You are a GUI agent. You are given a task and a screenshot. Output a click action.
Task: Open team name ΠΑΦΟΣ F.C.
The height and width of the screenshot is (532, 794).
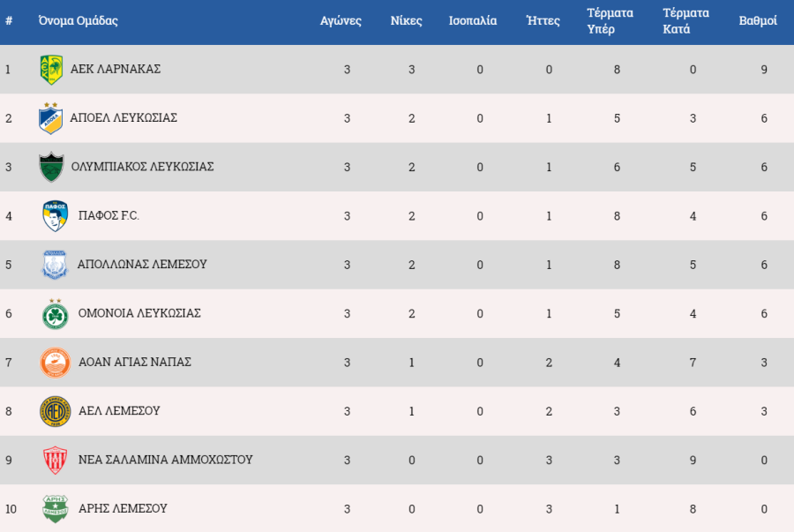(109, 215)
